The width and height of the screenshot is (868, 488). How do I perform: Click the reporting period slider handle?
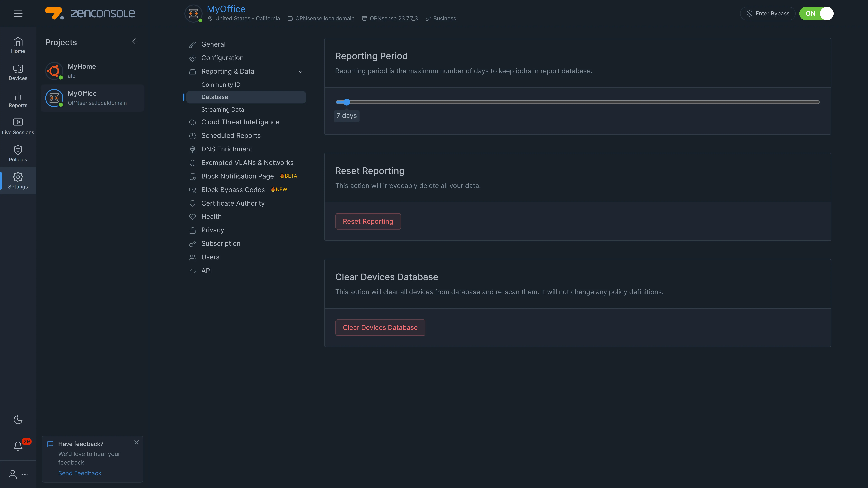tap(347, 102)
